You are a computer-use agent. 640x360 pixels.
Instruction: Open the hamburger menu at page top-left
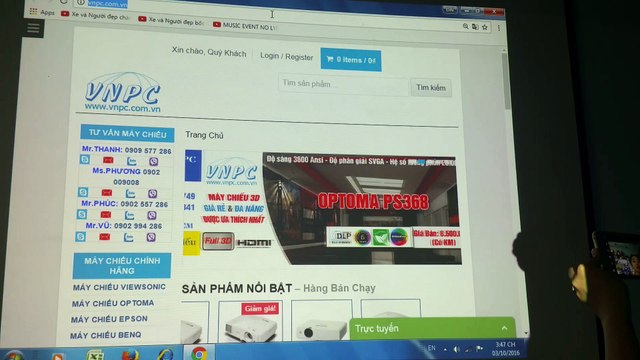click(33, 28)
